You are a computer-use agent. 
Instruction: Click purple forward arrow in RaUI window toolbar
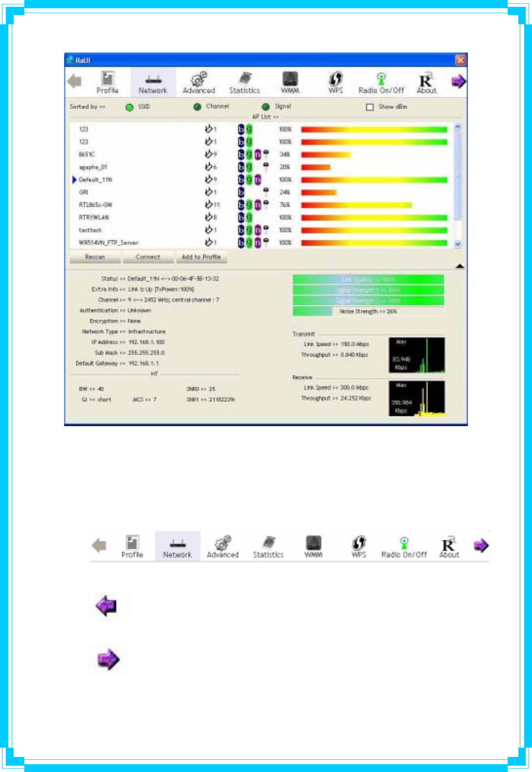click(459, 81)
